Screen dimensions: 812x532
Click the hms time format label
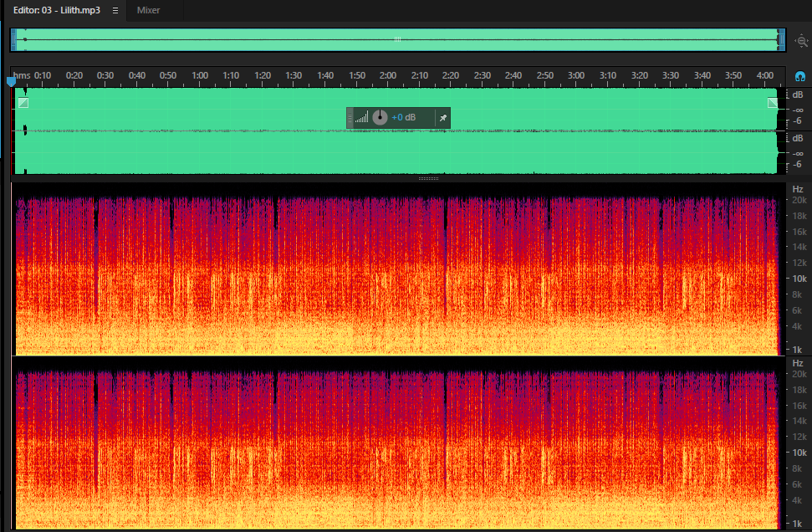coord(22,75)
